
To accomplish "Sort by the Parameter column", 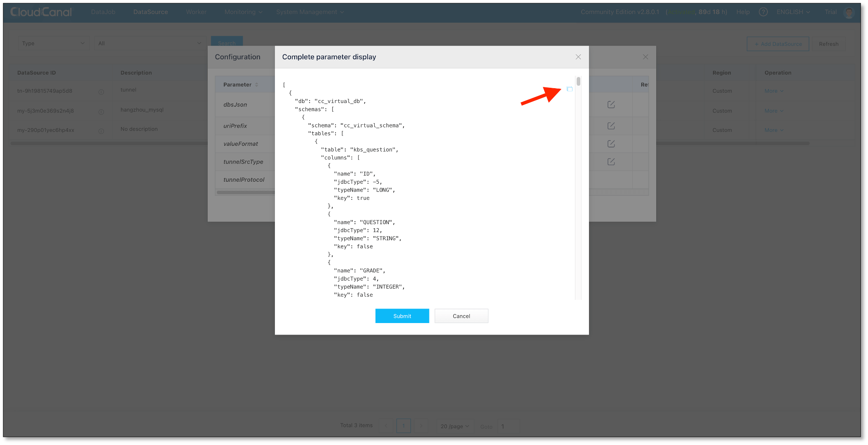I will 257,84.
